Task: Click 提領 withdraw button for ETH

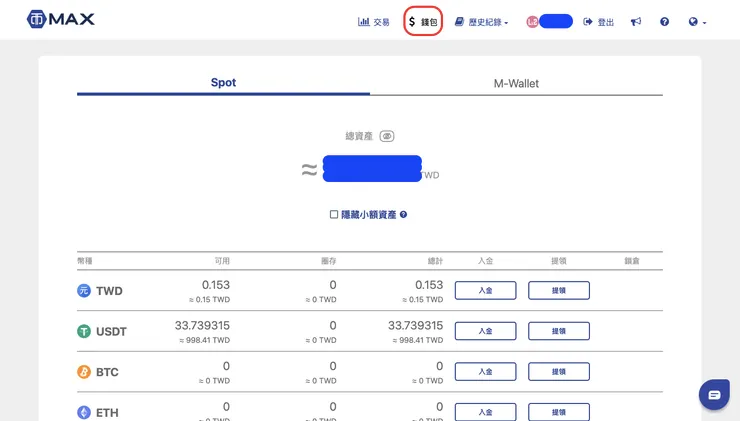Action: pos(559,412)
